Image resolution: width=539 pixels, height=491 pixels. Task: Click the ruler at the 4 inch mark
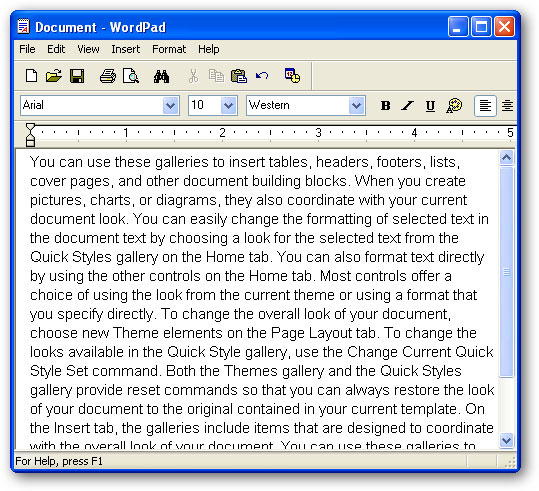(x=414, y=132)
